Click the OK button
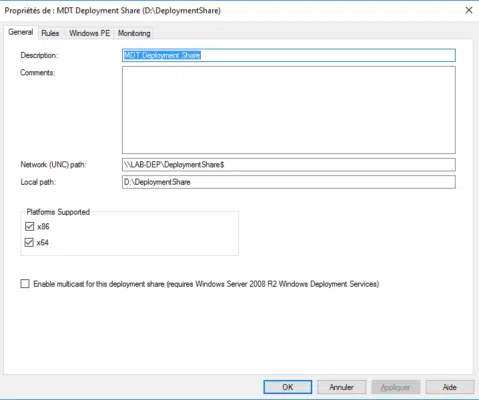 tap(288, 387)
